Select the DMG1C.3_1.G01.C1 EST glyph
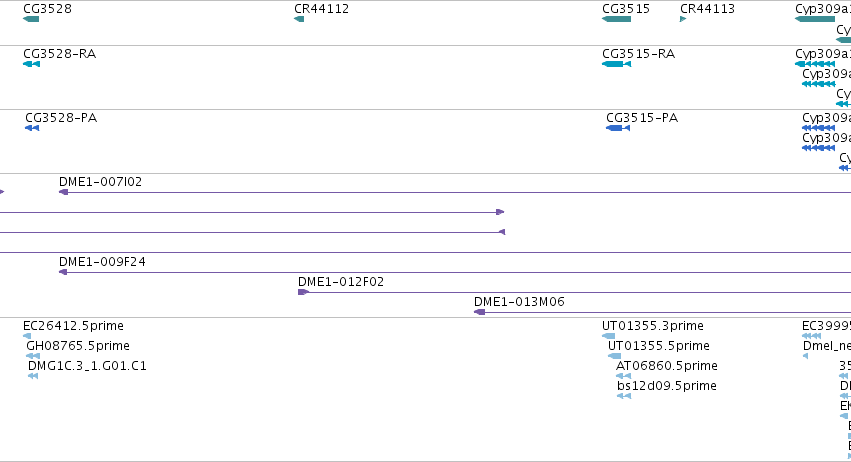This screenshot has height=462, width=851. pyautogui.click(x=33, y=376)
